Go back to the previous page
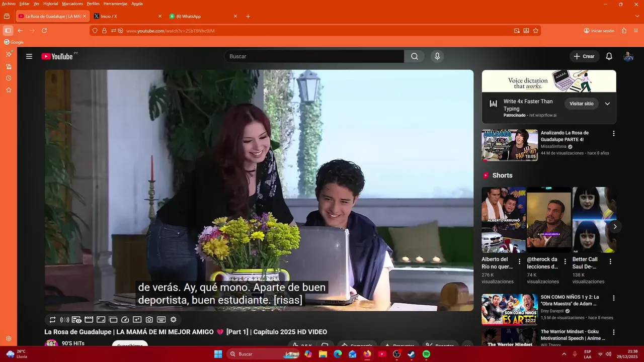This screenshot has height=362, width=644. [20, 31]
